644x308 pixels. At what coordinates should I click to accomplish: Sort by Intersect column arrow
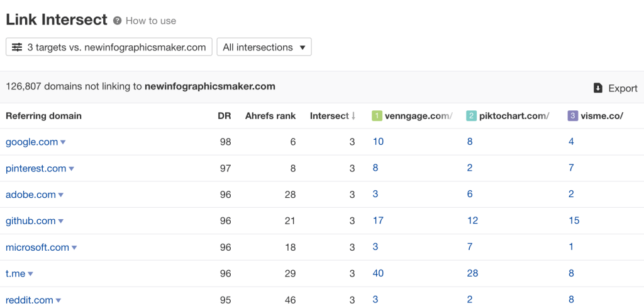[353, 116]
